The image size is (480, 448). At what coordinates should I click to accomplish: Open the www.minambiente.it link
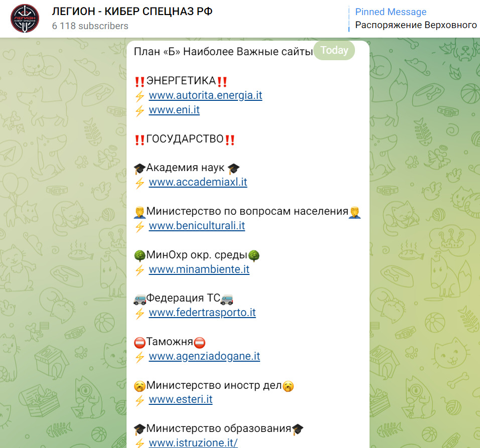tap(199, 269)
